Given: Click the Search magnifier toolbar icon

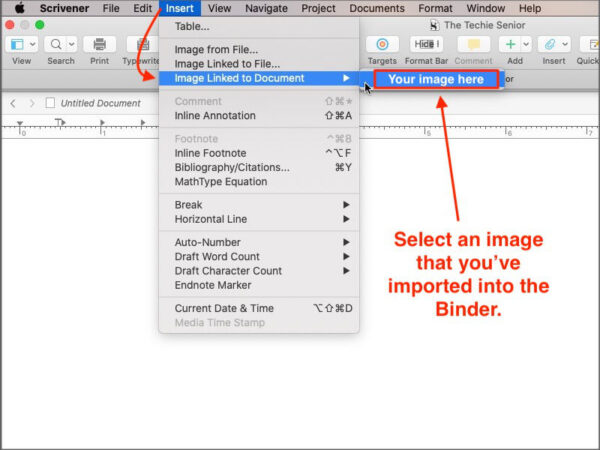Looking at the screenshot, I should pos(56,44).
